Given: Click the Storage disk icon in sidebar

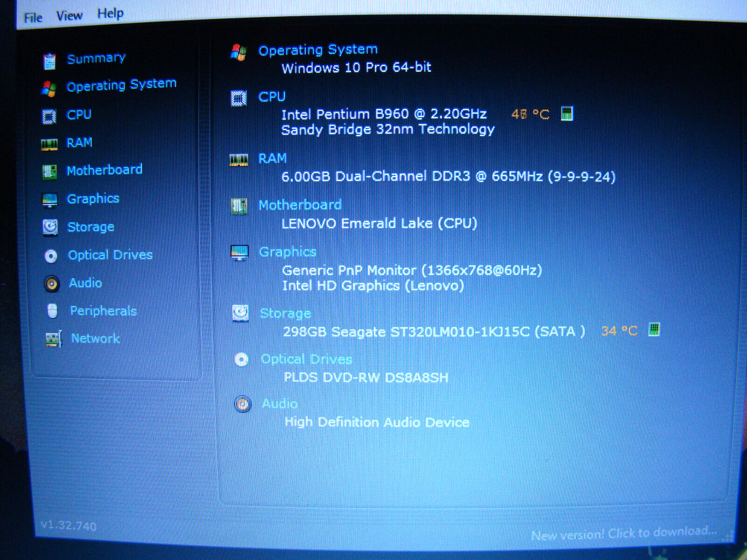Looking at the screenshot, I should coord(50,227).
